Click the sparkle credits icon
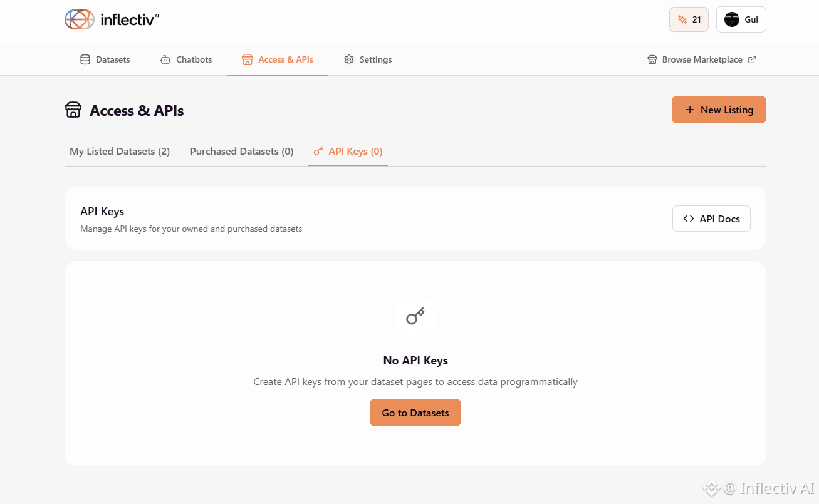 682,19
